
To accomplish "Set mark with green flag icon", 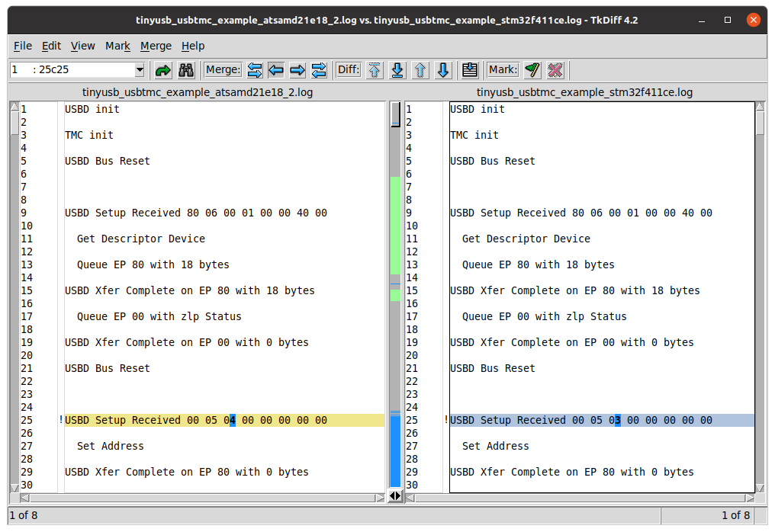I will [x=532, y=70].
